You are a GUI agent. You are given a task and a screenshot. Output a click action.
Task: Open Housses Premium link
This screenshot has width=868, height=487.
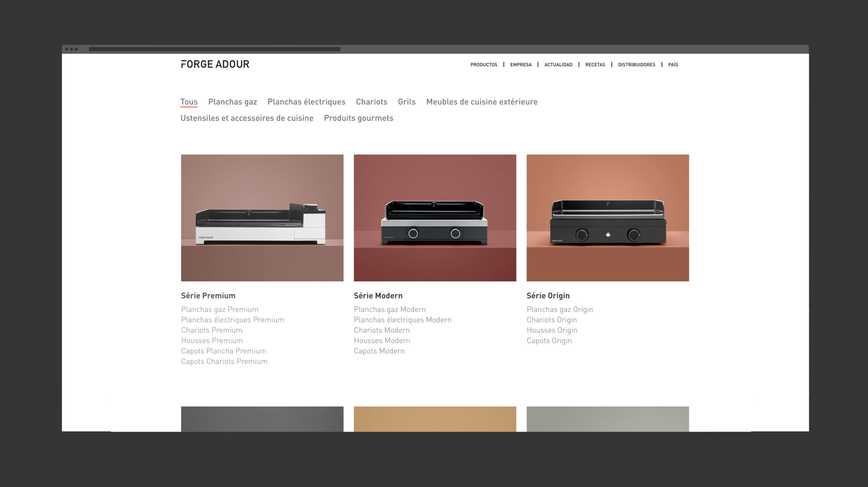pos(212,340)
